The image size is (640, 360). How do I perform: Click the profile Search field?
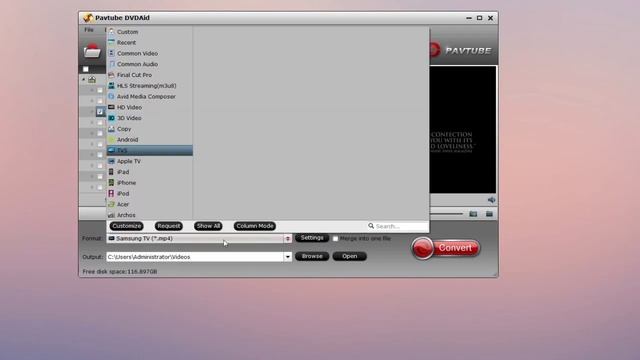point(398,226)
